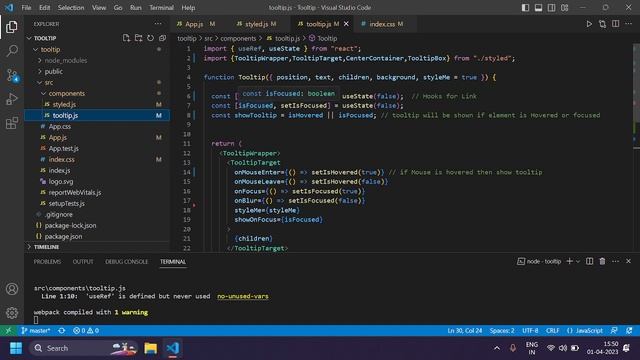Viewport: 640px width, 360px height.
Task: Close the terminal panel
Action: pyautogui.click(x=629, y=261)
